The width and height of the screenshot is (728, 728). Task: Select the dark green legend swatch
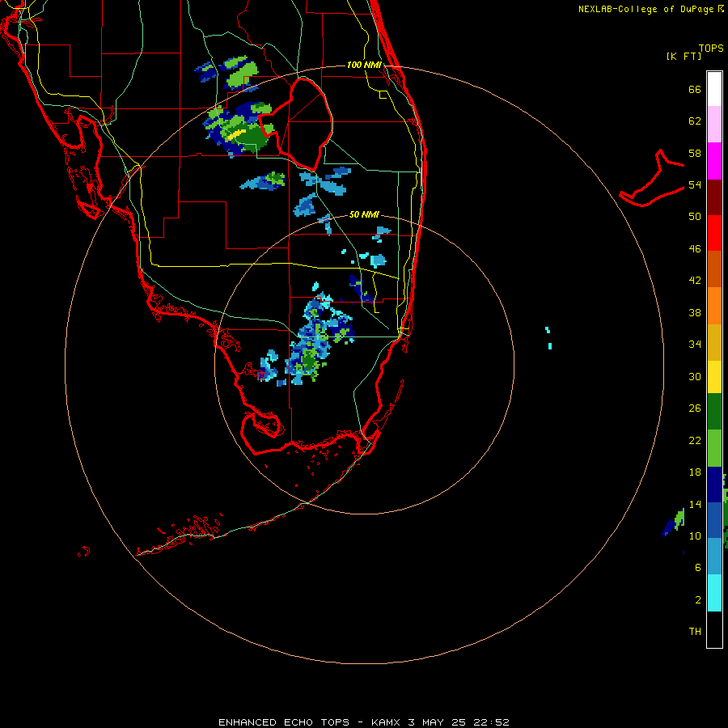[714, 412]
